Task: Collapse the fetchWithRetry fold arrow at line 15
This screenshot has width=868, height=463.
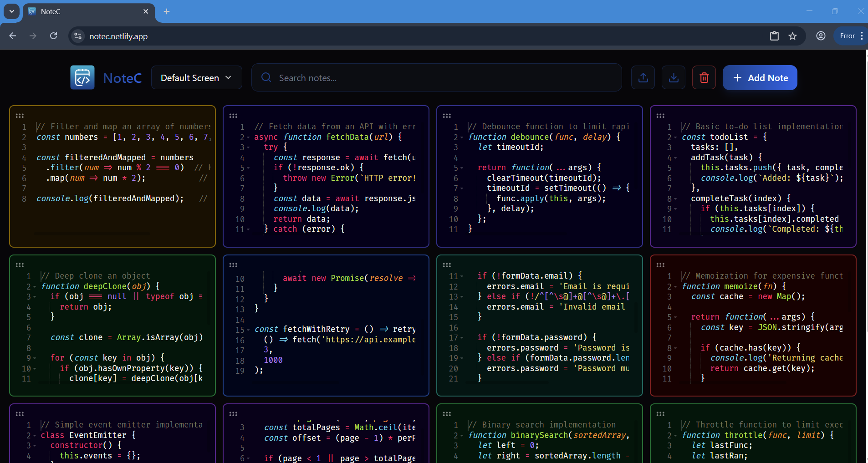Action: pyautogui.click(x=248, y=330)
